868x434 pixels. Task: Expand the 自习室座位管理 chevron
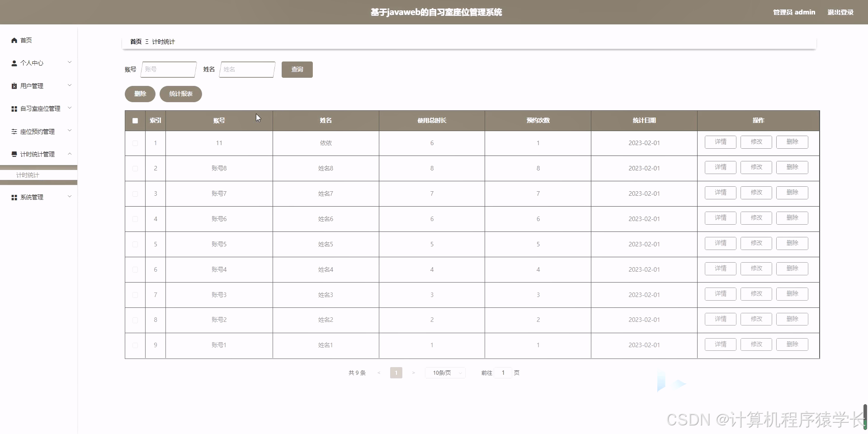click(70, 108)
